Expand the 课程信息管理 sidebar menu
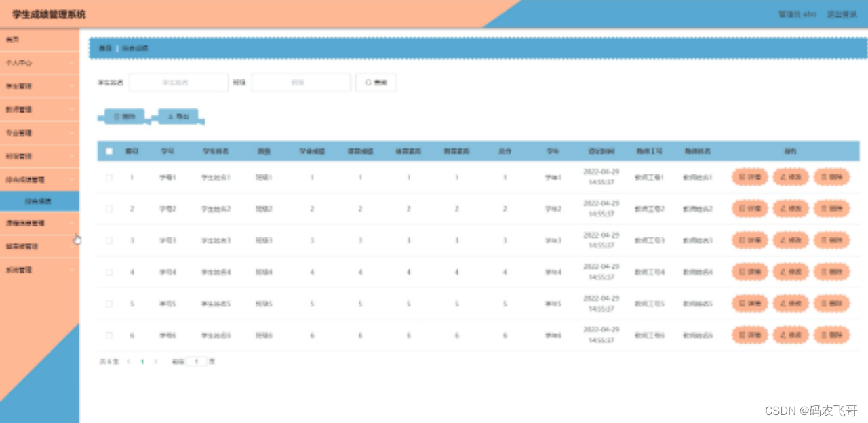 39,222
